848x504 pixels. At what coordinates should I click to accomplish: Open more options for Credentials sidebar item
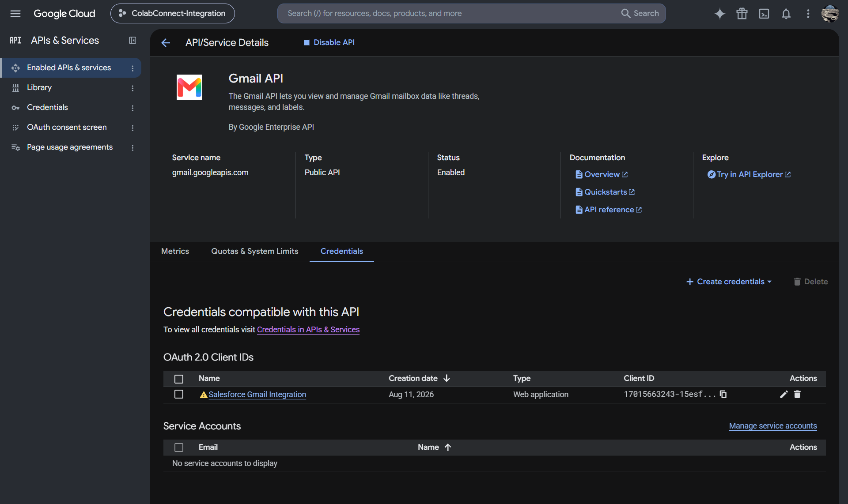click(132, 108)
